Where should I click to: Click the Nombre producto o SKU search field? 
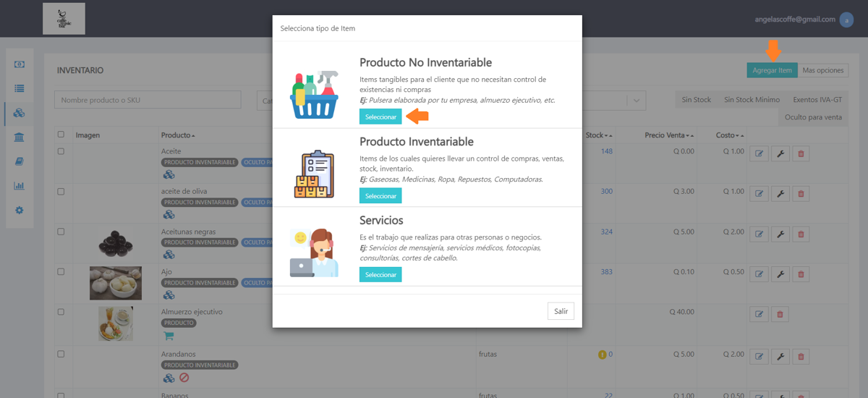pos(148,100)
